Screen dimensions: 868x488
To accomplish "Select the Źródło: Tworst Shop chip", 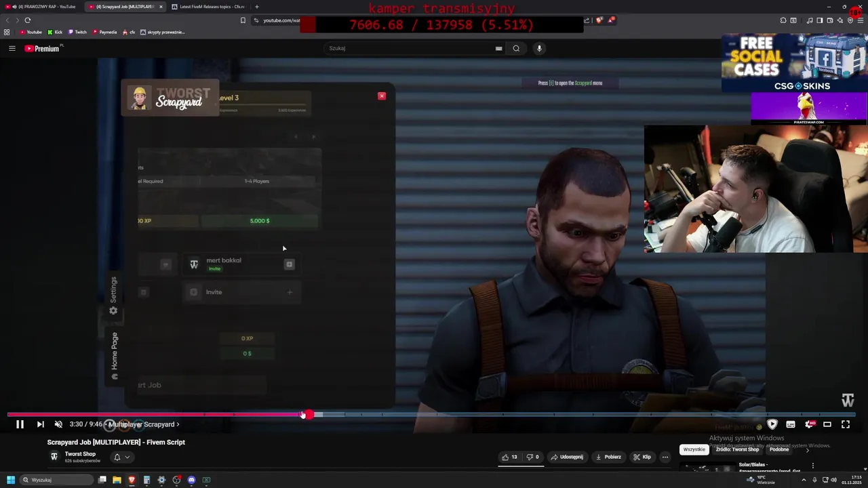I will click(737, 449).
